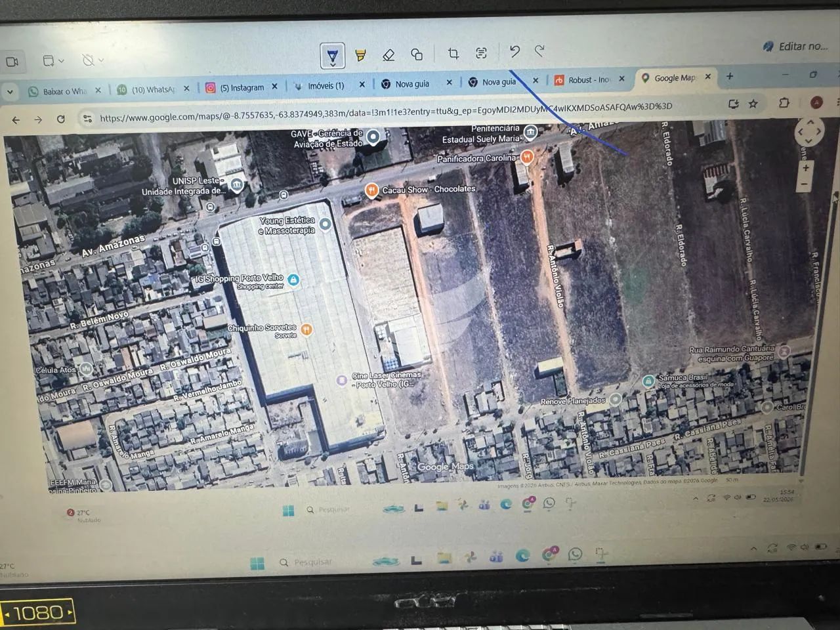Image resolution: width=840 pixels, height=630 pixels.
Task: Open Microsoft Edge from the real taskbar
Action: 523,556
